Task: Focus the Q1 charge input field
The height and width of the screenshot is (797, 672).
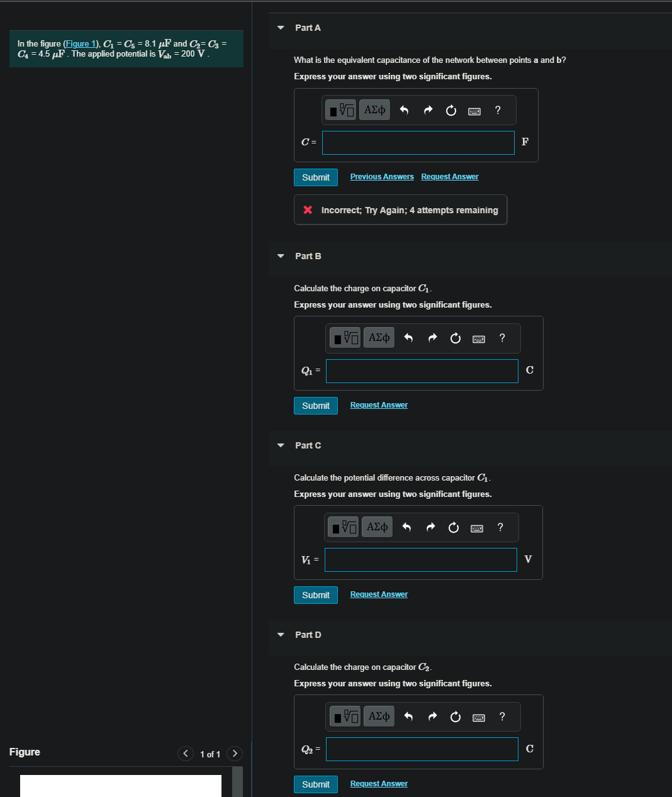Action: pos(422,371)
